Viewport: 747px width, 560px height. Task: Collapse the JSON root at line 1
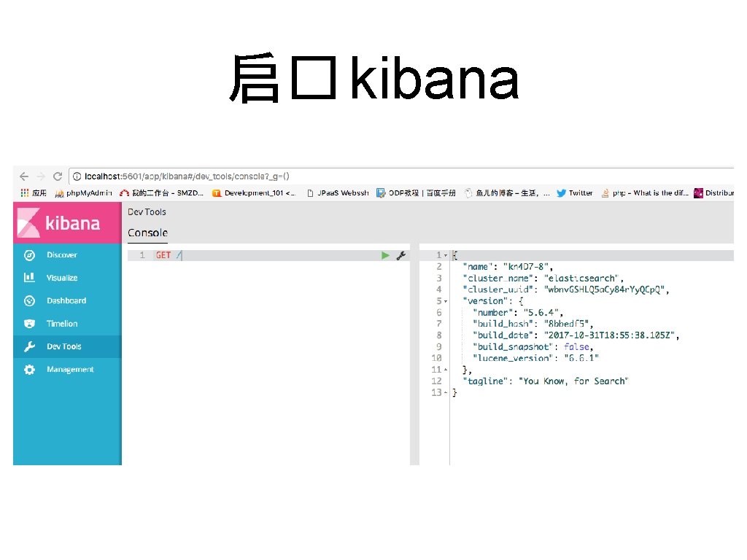click(446, 256)
